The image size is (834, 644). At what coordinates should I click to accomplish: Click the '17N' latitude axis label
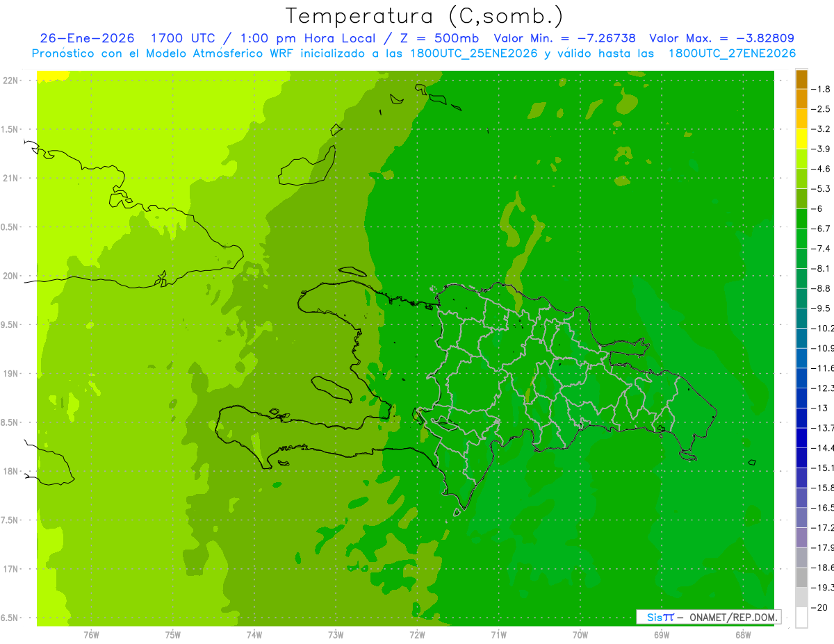point(10,569)
